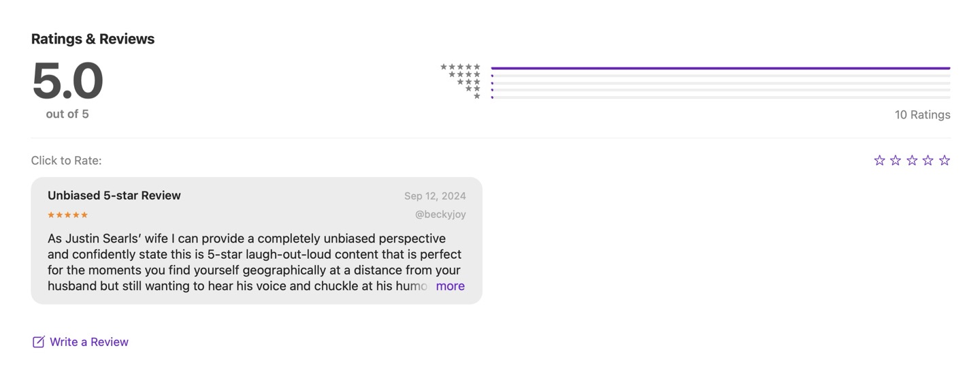Click the single-star row icon in histogram
The height and width of the screenshot is (374, 980).
[x=477, y=96]
